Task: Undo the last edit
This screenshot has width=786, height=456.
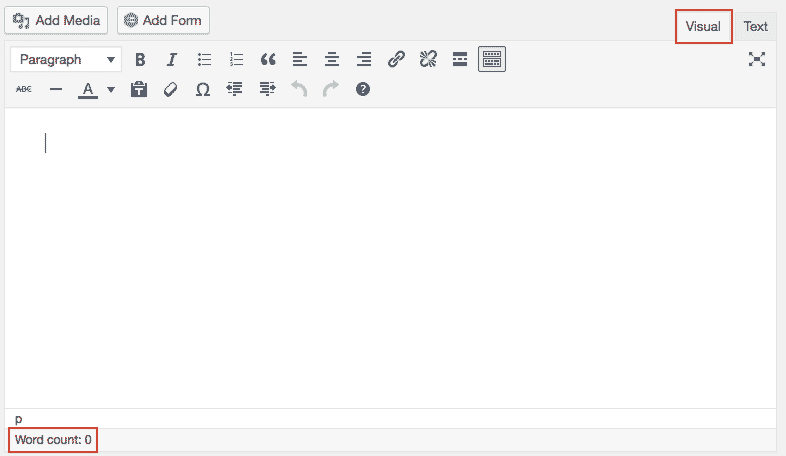Action: tap(299, 89)
